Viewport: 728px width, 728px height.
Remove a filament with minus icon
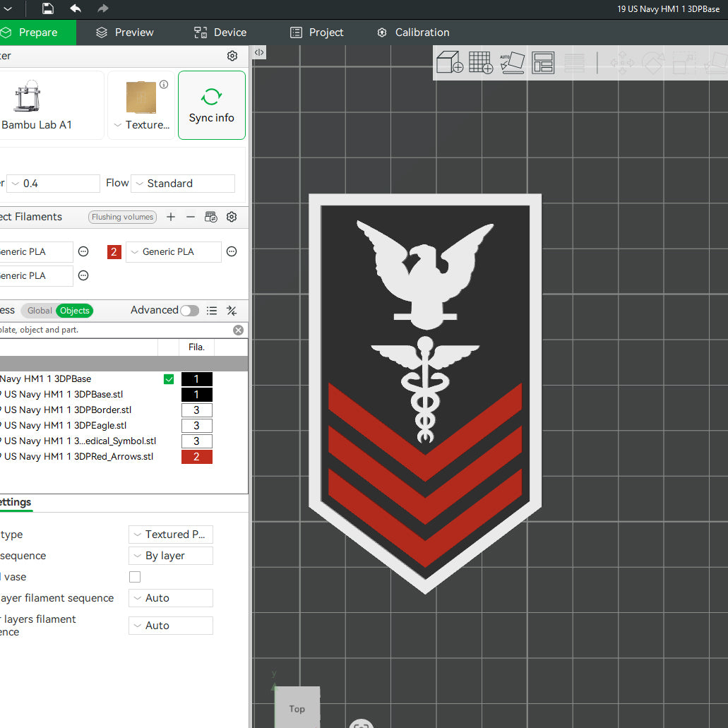click(x=191, y=217)
